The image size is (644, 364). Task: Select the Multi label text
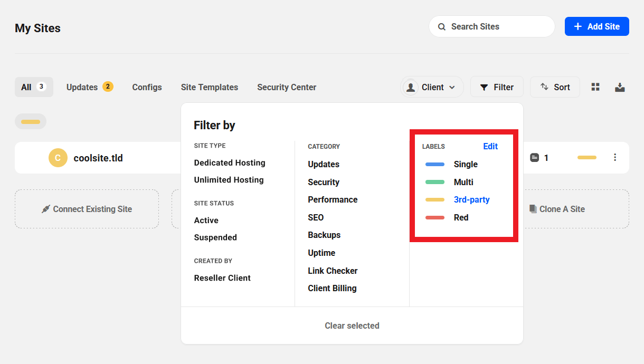[463, 182]
